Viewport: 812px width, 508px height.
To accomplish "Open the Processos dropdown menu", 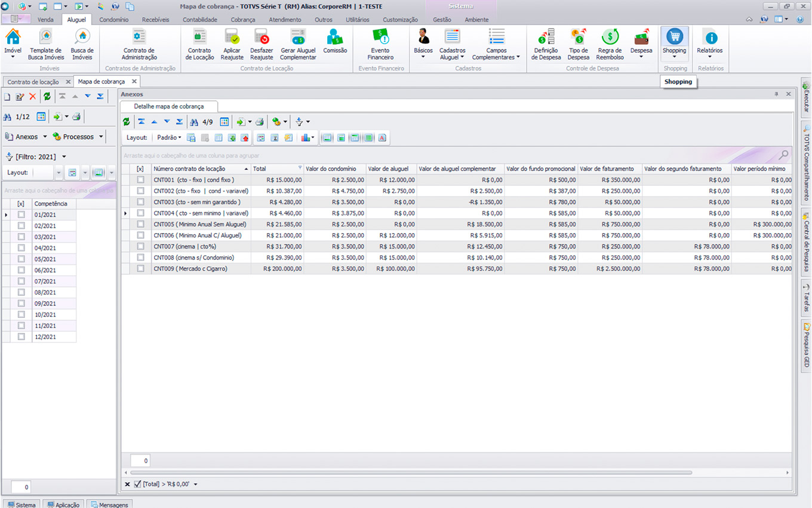I will [x=101, y=137].
